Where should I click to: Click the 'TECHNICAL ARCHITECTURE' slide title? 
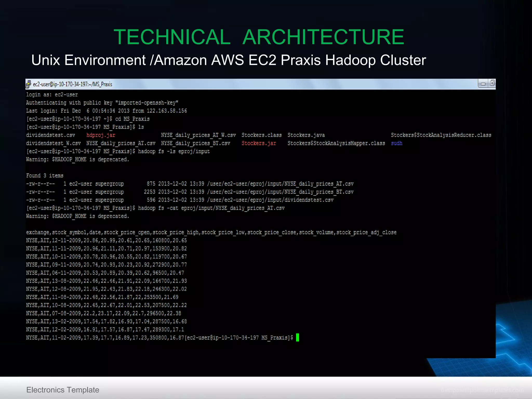(x=259, y=37)
